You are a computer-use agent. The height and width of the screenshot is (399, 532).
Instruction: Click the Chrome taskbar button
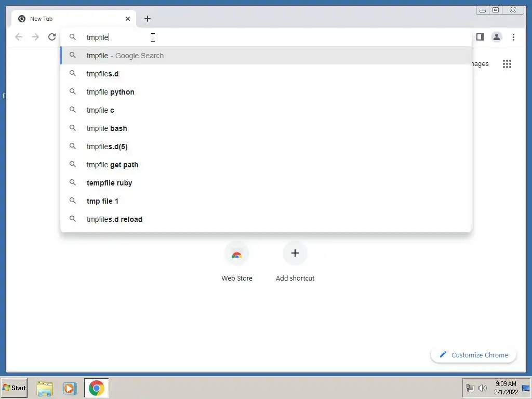tap(96, 388)
